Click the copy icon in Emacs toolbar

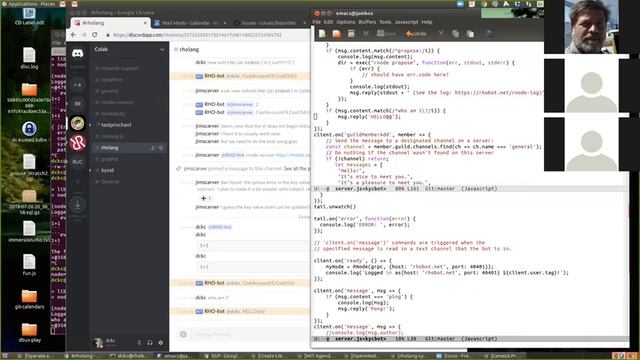tap(456, 34)
